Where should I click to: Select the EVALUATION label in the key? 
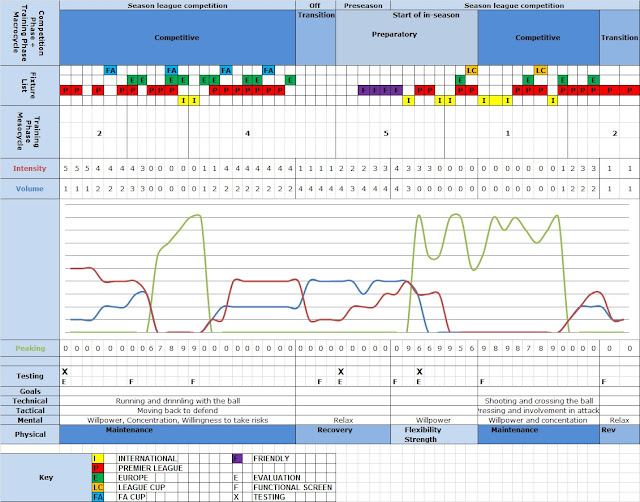277,478
